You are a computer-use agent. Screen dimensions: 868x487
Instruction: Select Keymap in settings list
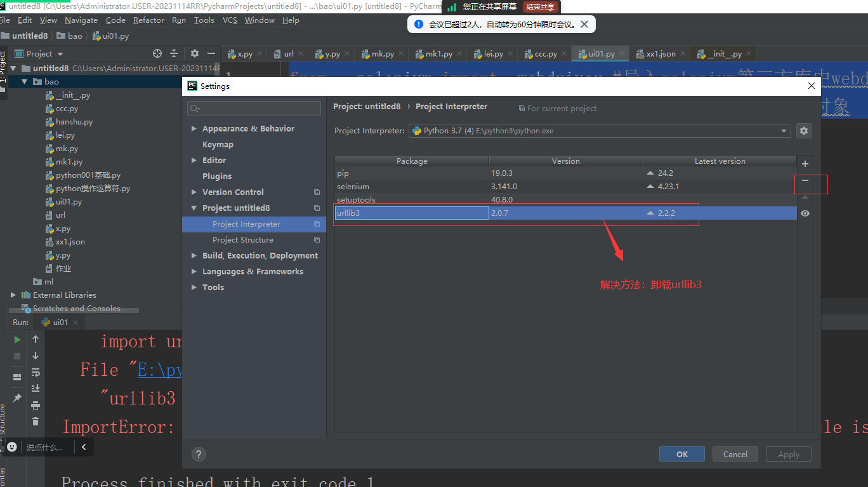(218, 145)
